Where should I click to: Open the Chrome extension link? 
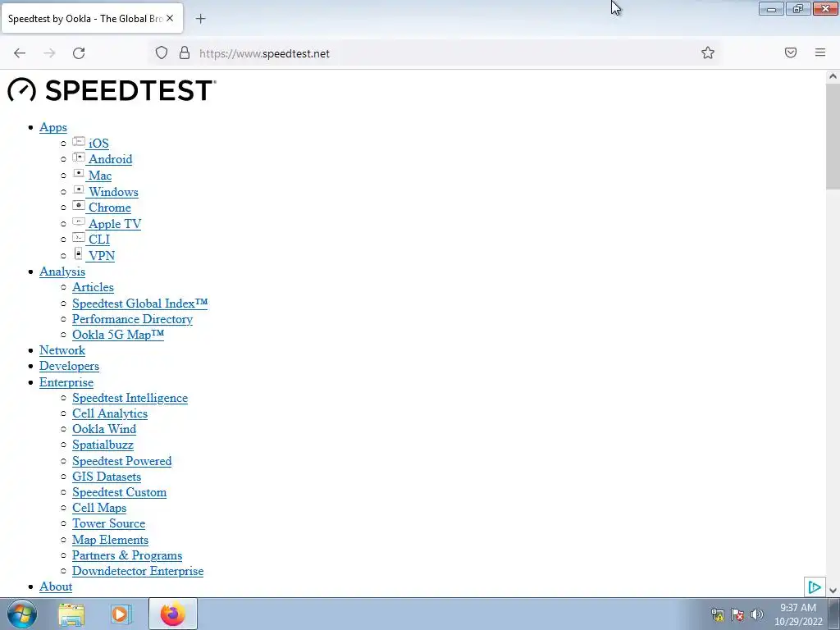tap(109, 208)
